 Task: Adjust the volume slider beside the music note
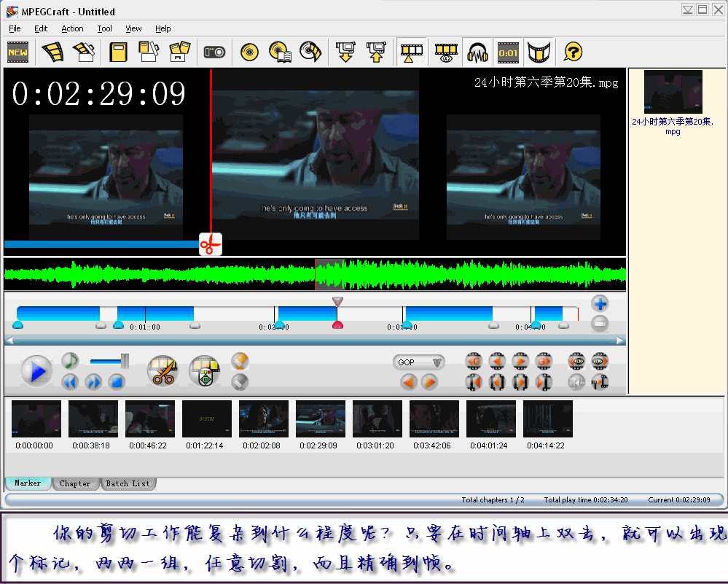click(x=109, y=361)
